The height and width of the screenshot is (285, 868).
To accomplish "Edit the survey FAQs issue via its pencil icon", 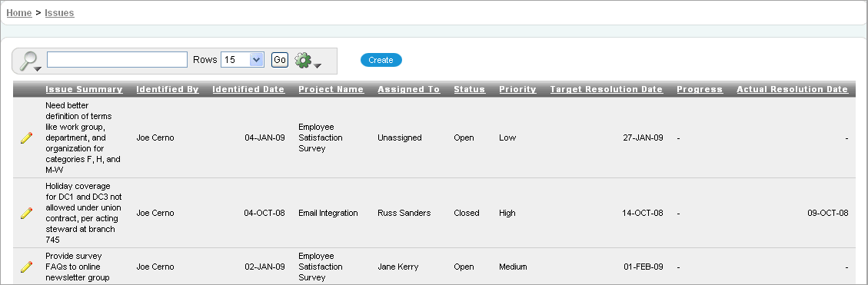I will pyautogui.click(x=26, y=267).
